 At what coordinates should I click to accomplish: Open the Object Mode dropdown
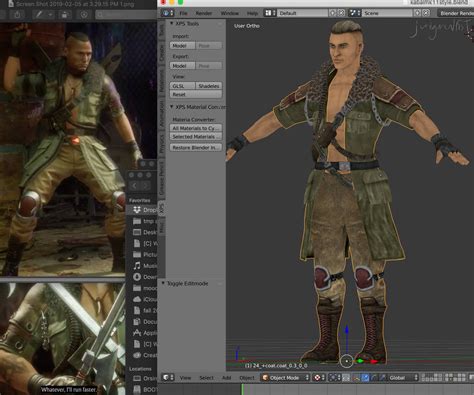pos(285,378)
